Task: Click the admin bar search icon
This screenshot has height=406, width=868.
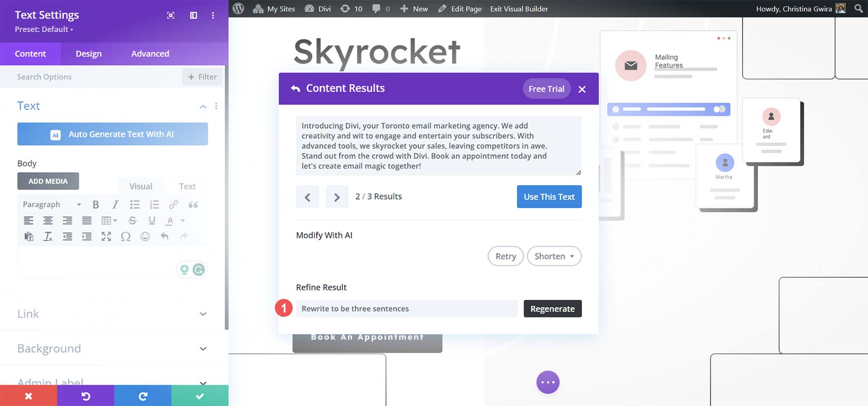Action: (858, 9)
